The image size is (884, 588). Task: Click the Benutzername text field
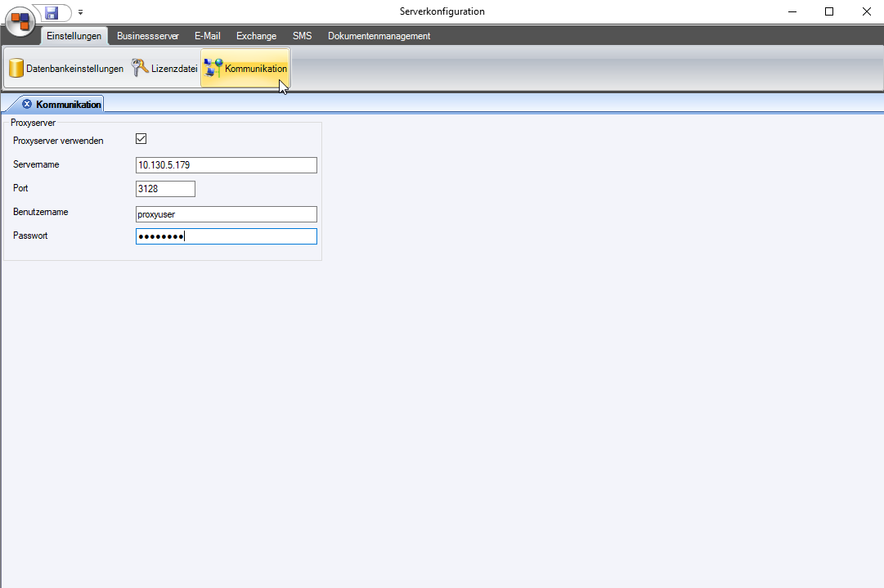(226, 214)
